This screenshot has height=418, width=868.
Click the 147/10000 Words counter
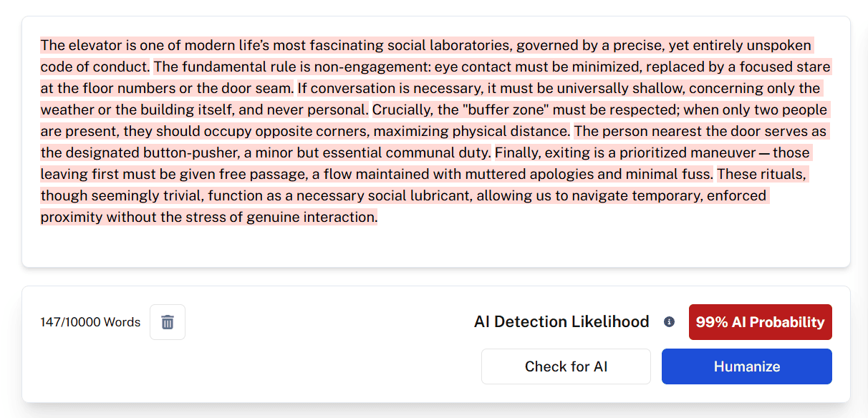90,322
